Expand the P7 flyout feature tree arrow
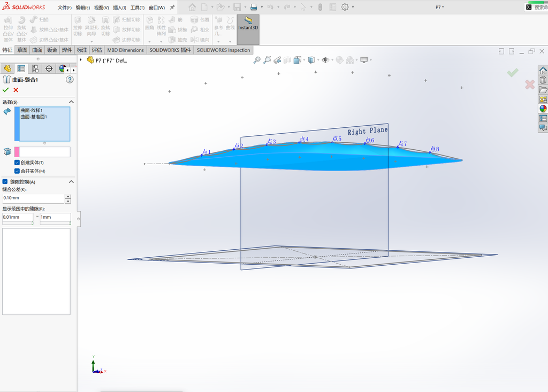 81,60
